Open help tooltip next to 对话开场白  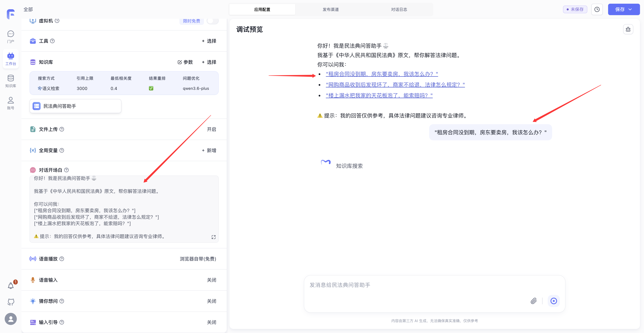tap(66, 170)
